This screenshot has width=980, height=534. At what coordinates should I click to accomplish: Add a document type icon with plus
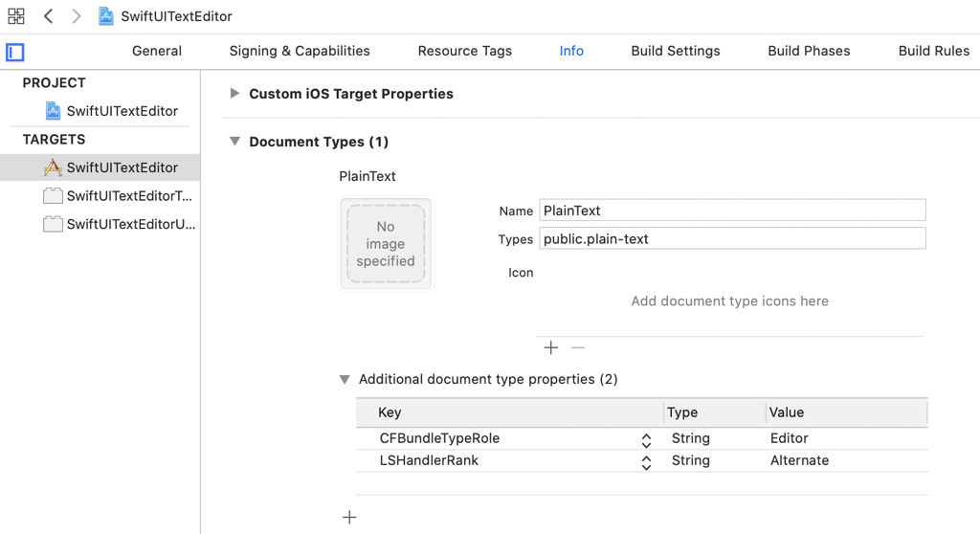point(550,347)
